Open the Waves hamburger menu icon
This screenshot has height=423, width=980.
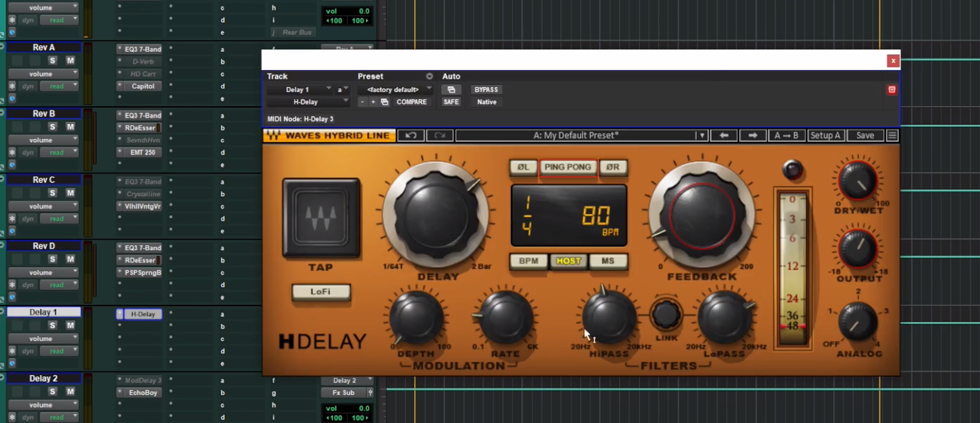892,136
